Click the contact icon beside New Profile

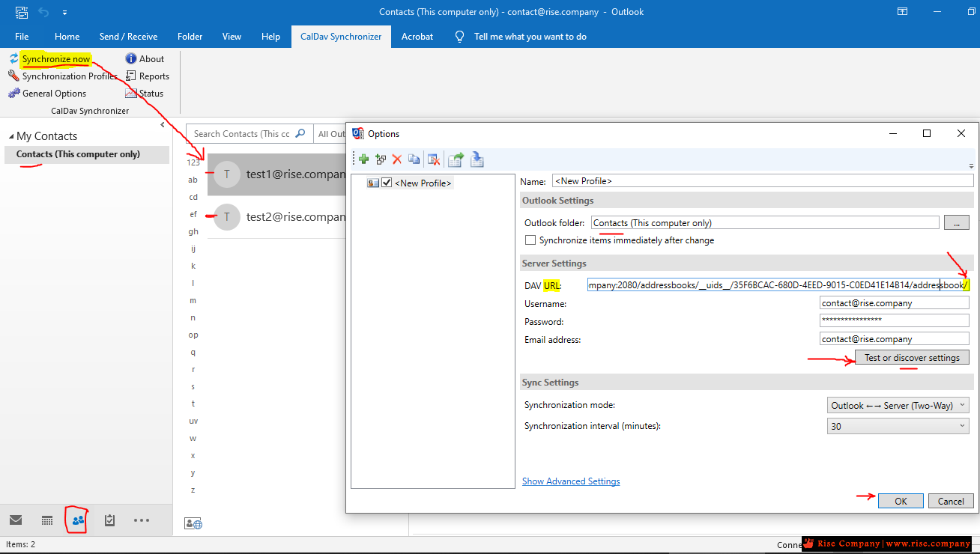(x=372, y=183)
